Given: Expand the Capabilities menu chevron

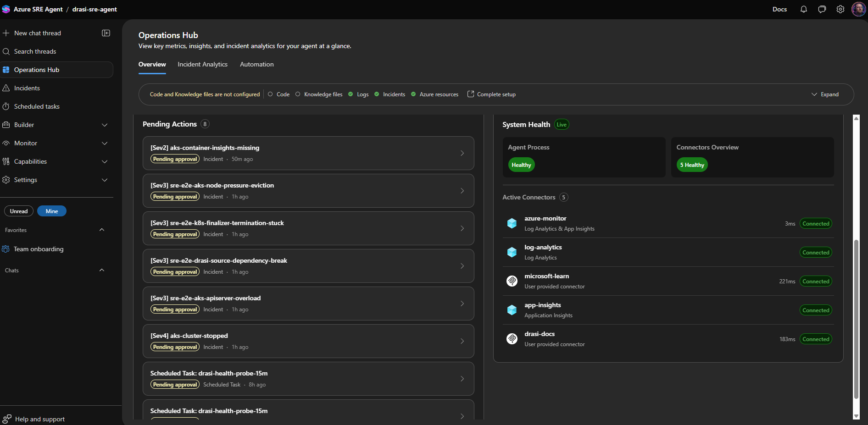Looking at the screenshot, I should (105, 161).
